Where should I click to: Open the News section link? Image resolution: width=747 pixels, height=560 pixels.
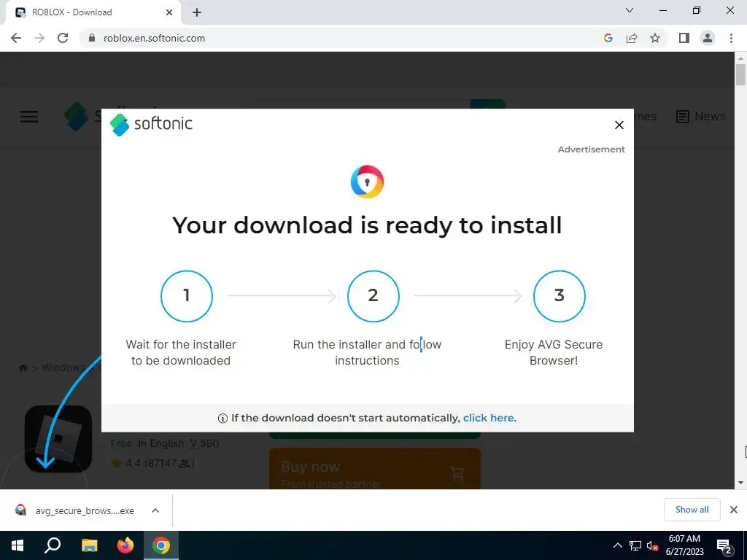(x=701, y=116)
